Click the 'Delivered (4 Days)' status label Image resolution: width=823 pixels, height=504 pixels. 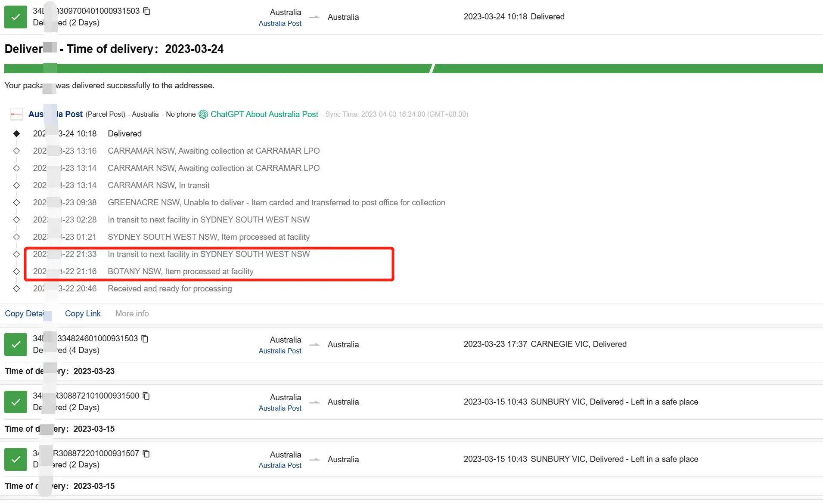66,350
